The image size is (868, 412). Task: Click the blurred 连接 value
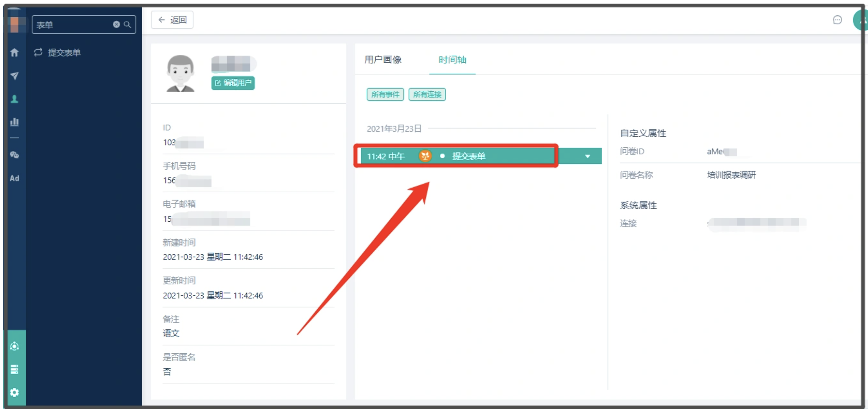pyautogui.click(x=757, y=222)
